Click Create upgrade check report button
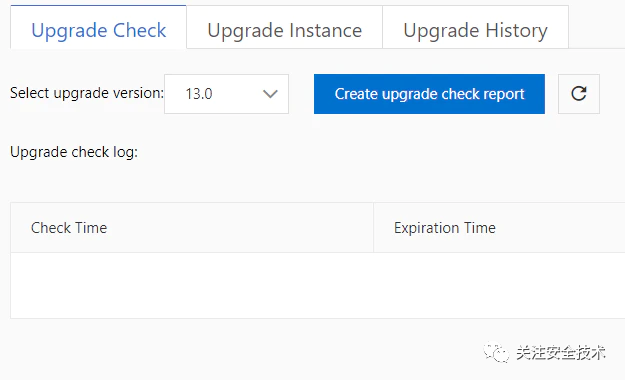 click(x=429, y=94)
